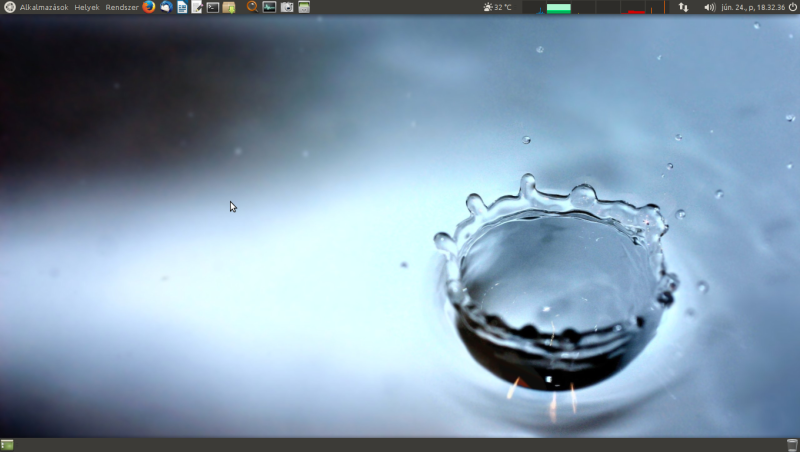The height and width of the screenshot is (452, 800).
Task: Open the screenshot camera launcher
Action: pos(287,7)
